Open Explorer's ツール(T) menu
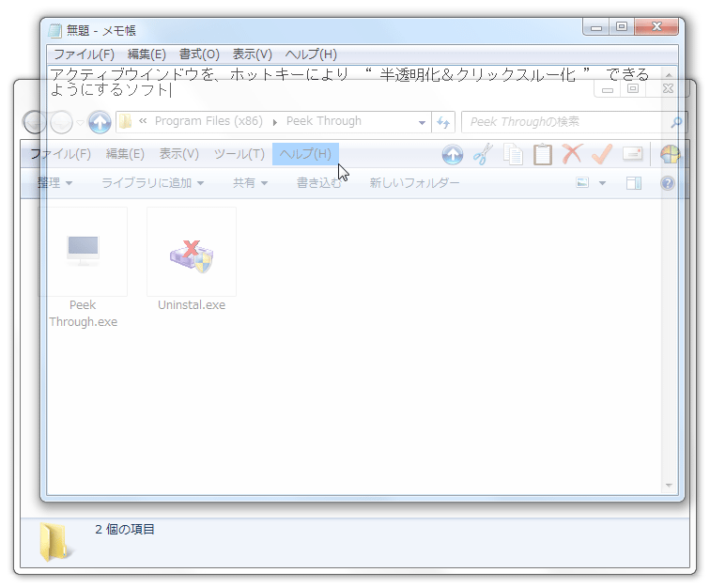 click(x=239, y=154)
